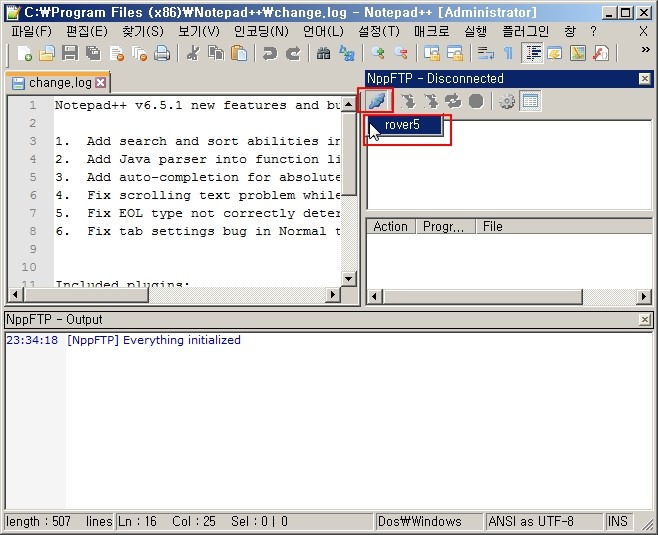Open the 매크로 menu
658x535 pixels.
click(x=431, y=31)
